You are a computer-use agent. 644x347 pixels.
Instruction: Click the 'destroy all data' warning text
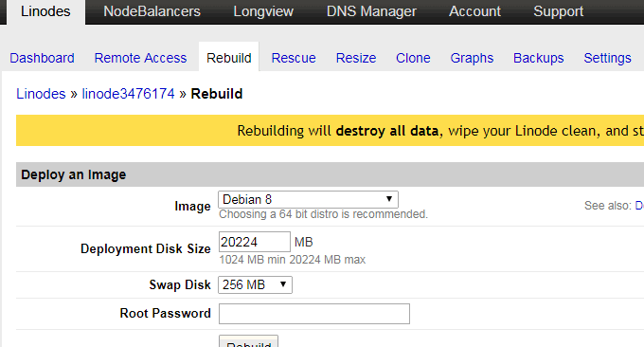(387, 131)
